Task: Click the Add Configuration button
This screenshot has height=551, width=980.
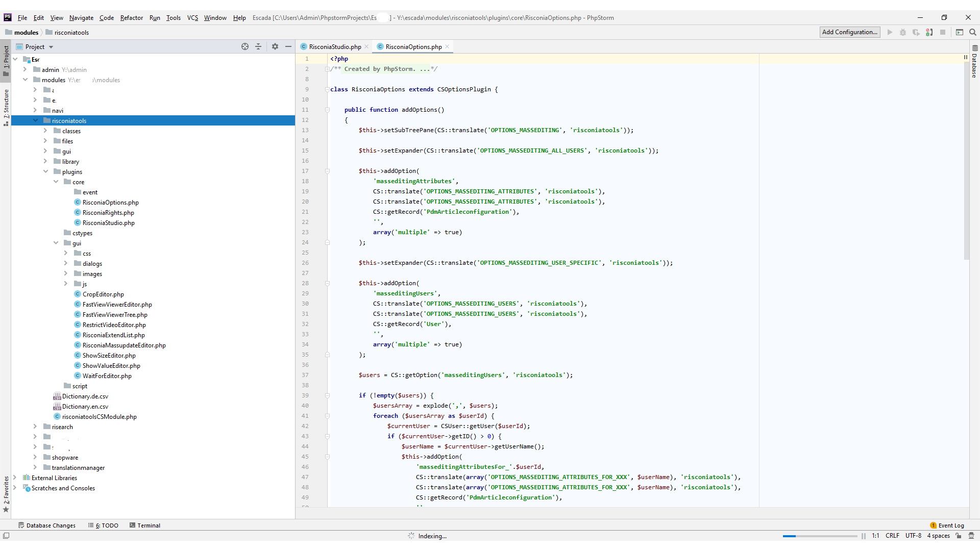Action: (x=849, y=32)
